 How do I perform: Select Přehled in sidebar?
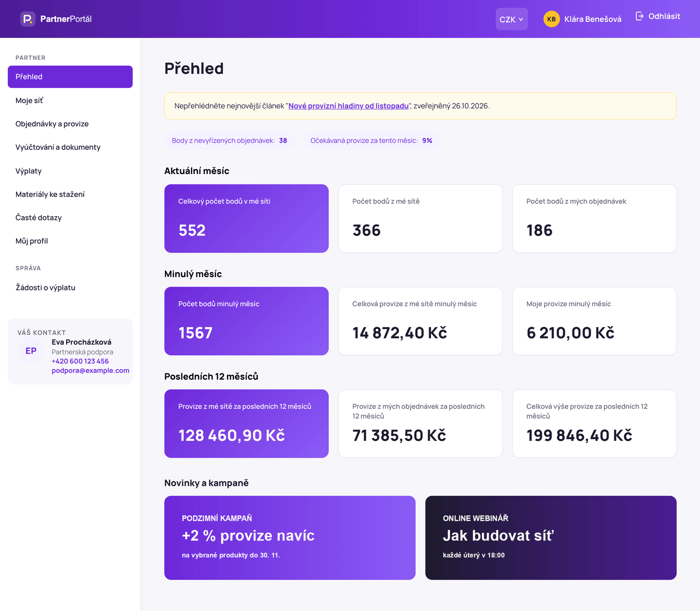coord(70,77)
